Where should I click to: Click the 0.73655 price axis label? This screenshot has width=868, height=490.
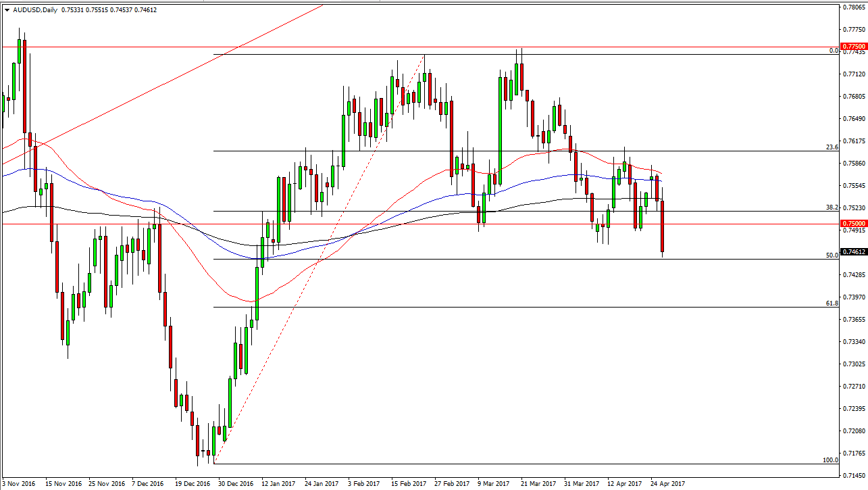854,319
